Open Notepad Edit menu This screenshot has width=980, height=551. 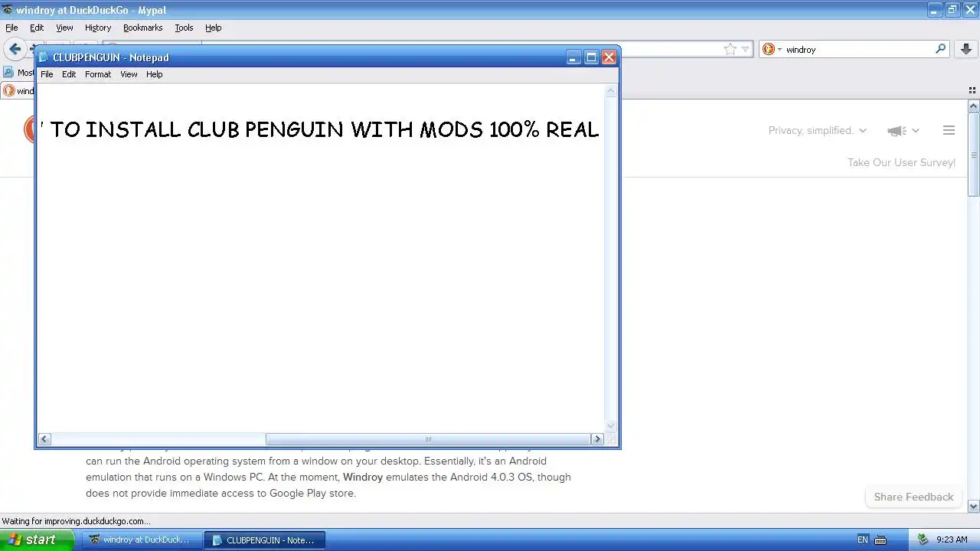(x=69, y=74)
